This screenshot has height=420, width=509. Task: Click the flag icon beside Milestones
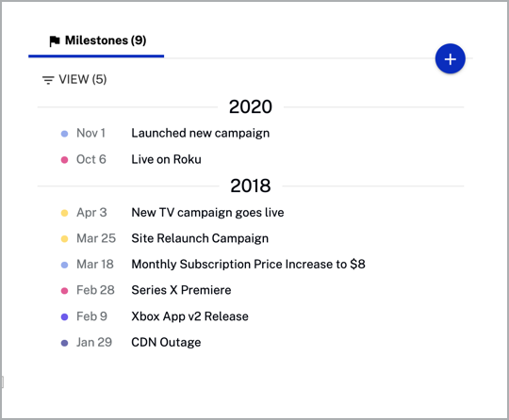pyautogui.click(x=55, y=40)
